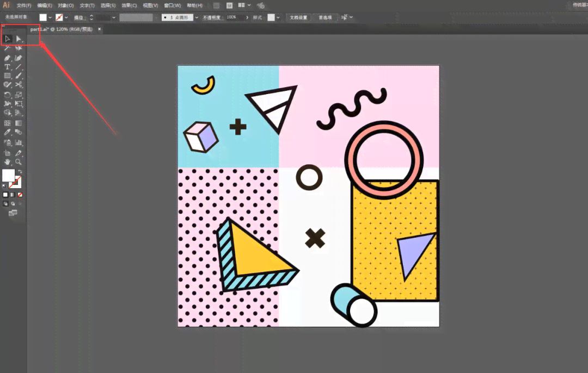Viewport: 588px width, 373px height.
Task: Select the Gradient tool
Action: [x=19, y=123]
